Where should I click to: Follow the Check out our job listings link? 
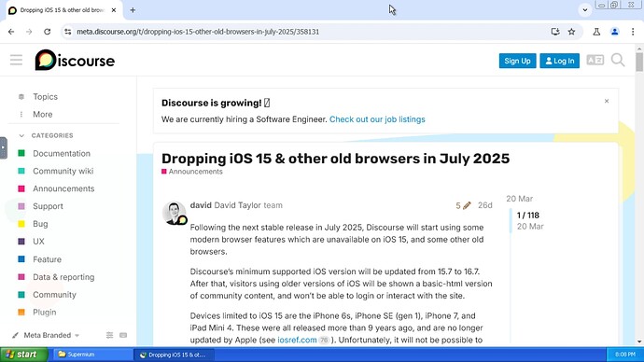377,119
